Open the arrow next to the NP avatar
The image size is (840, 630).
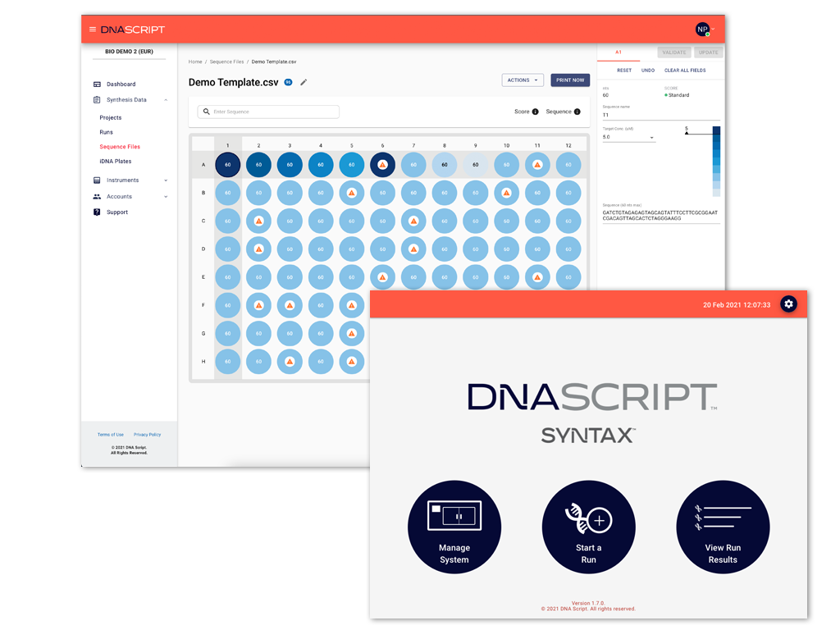(x=713, y=29)
